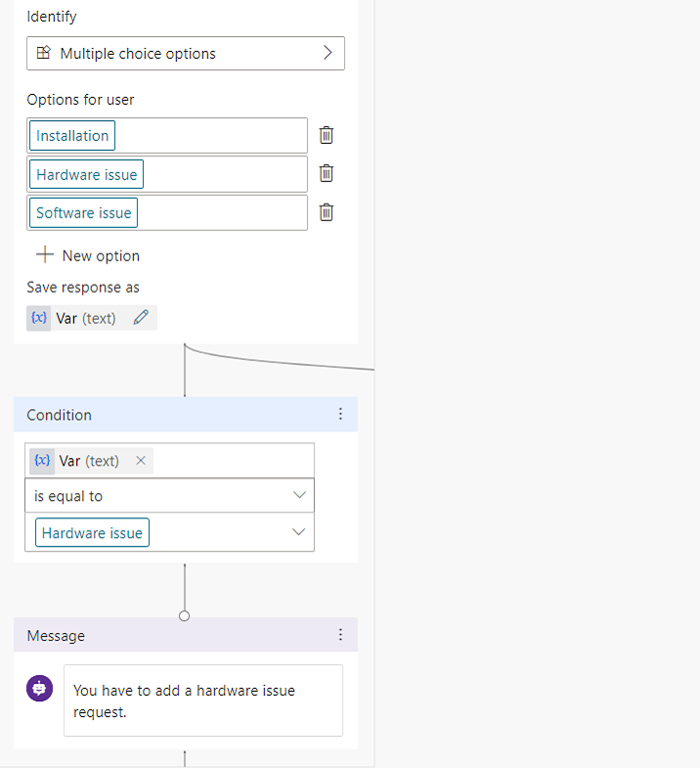Edit the hardware issue request message text
The image size is (700, 768).
point(203,700)
